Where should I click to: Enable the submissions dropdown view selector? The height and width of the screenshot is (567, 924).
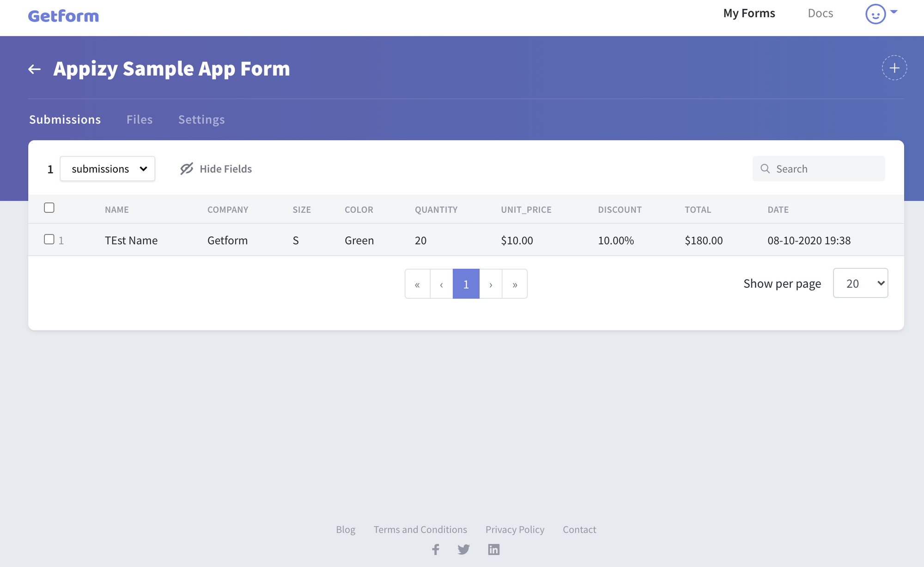click(x=107, y=168)
